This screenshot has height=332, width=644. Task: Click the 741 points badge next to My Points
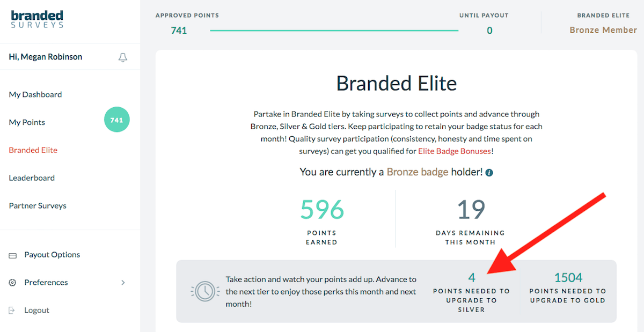[x=116, y=120]
